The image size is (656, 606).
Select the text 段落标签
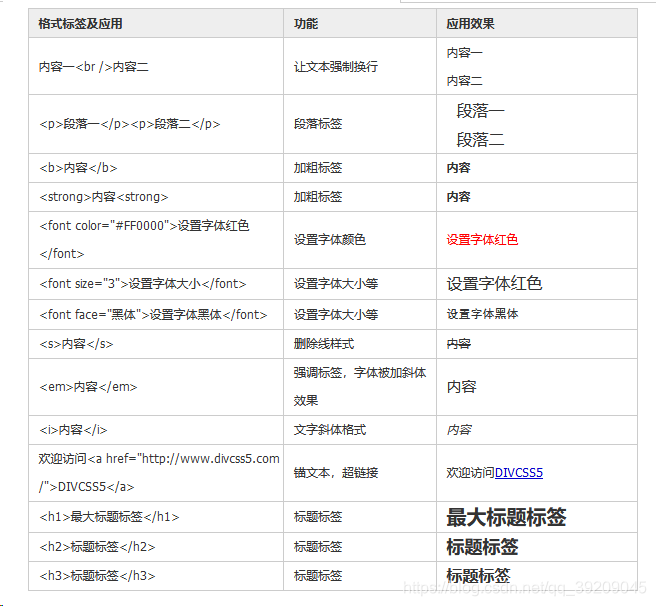(318, 124)
